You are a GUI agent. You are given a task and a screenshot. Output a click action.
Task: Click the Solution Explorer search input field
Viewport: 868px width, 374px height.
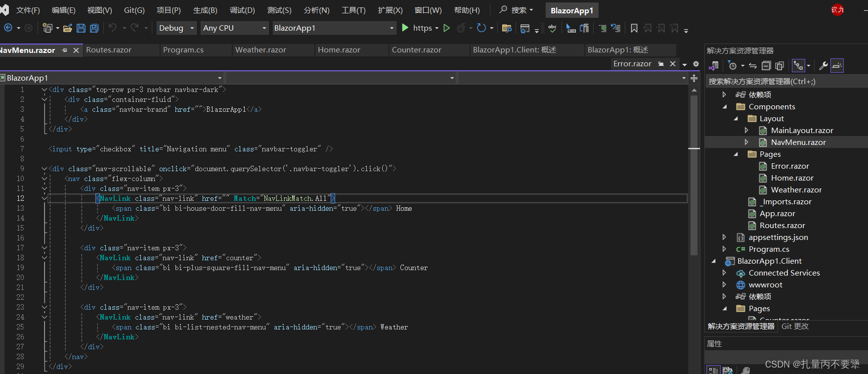coord(786,82)
